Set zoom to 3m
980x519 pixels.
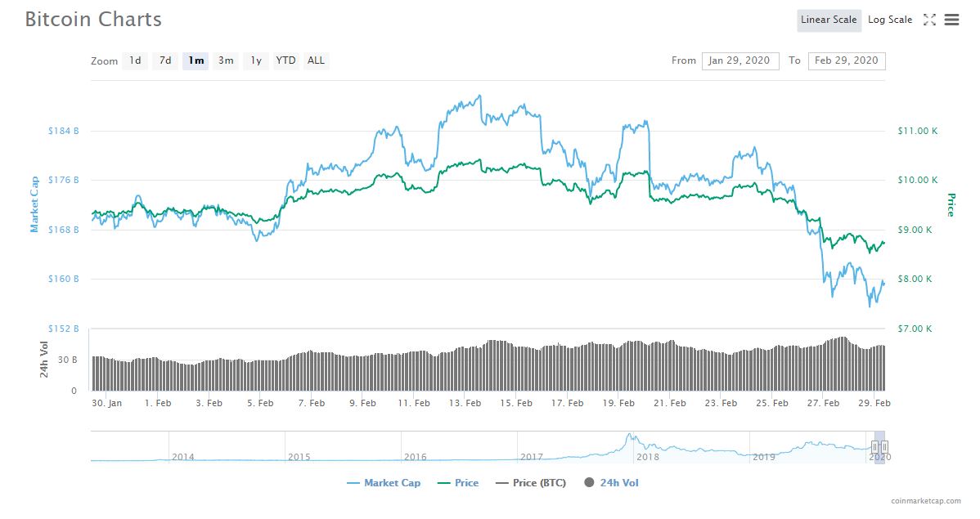(x=226, y=60)
